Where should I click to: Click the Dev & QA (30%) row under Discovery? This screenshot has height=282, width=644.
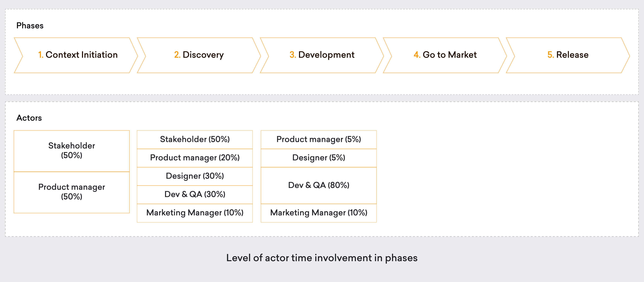tap(195, 195)
